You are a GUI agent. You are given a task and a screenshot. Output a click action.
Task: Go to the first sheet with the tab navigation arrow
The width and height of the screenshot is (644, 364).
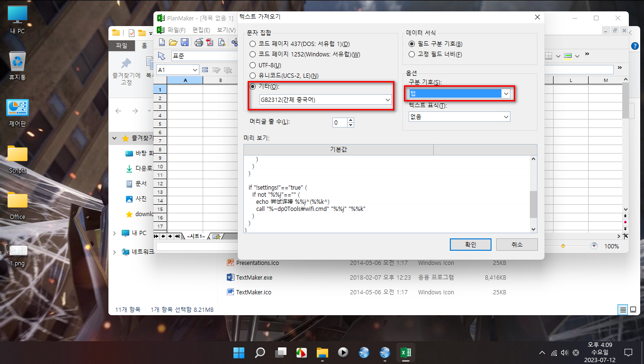[157, 236]
